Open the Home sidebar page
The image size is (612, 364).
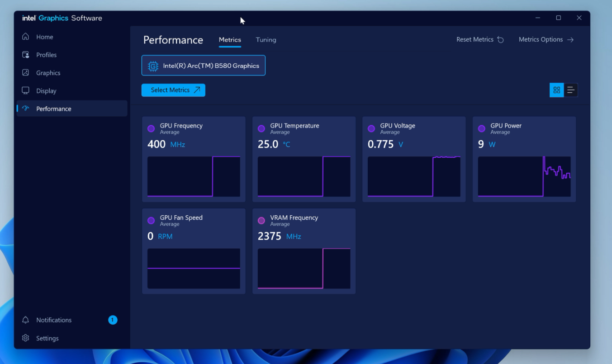coord(44,37)
